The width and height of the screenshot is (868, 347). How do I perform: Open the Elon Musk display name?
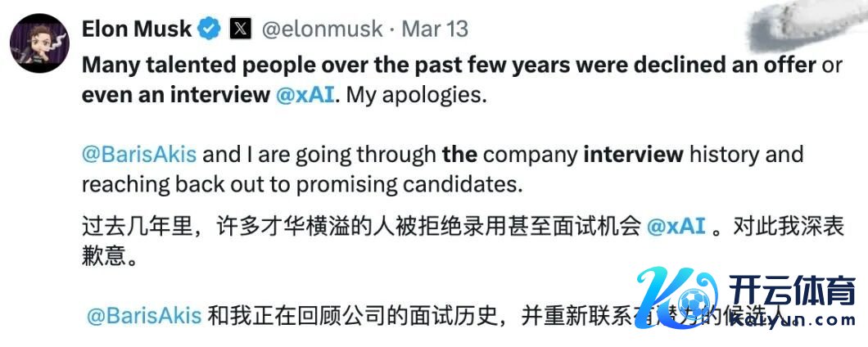tap(137, 29)
